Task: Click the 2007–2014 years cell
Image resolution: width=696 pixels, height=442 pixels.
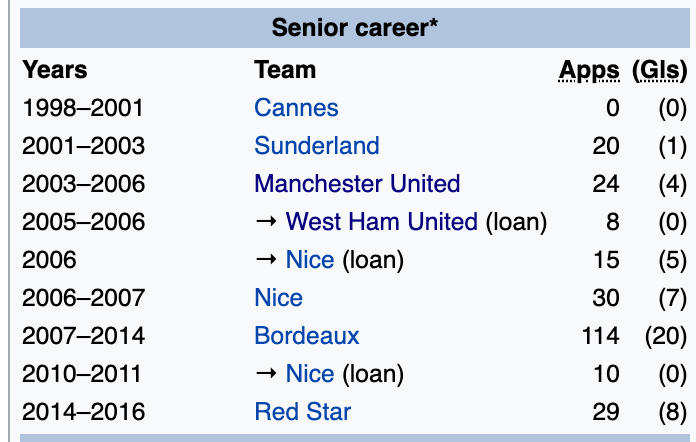Action: tap(83, 336)
